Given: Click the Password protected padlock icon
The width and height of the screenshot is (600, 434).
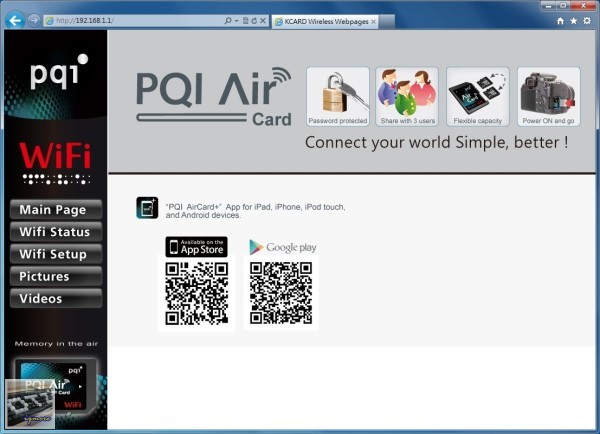Looking at the screenshot, I should pos(338,96).
